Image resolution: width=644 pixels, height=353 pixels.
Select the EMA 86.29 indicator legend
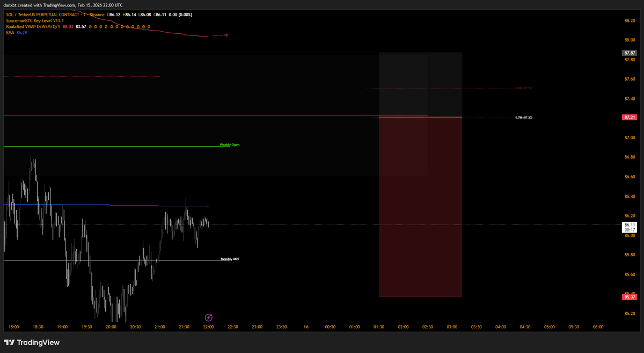(x=16, y=33)
